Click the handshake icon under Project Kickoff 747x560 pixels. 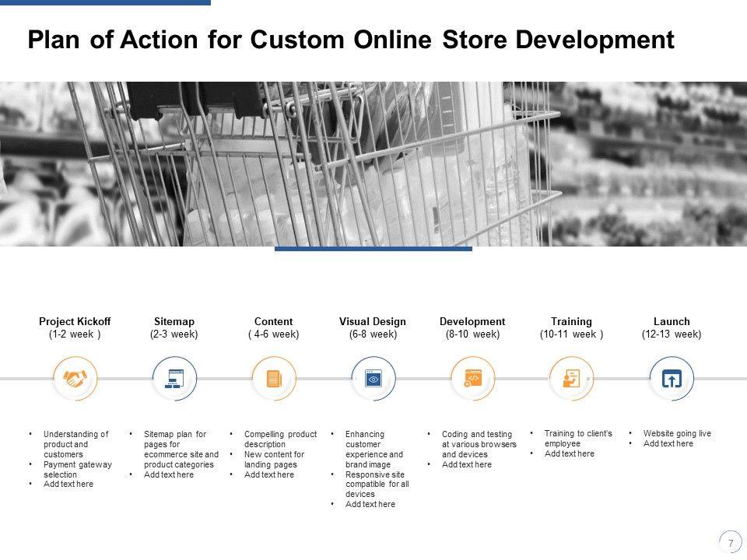point(75,379)
